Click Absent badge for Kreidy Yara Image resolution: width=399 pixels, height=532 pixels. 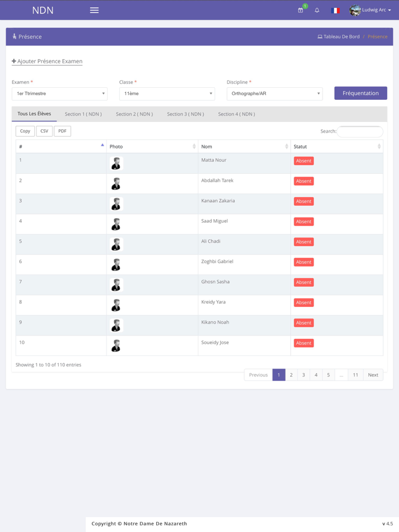pos(304,302)
